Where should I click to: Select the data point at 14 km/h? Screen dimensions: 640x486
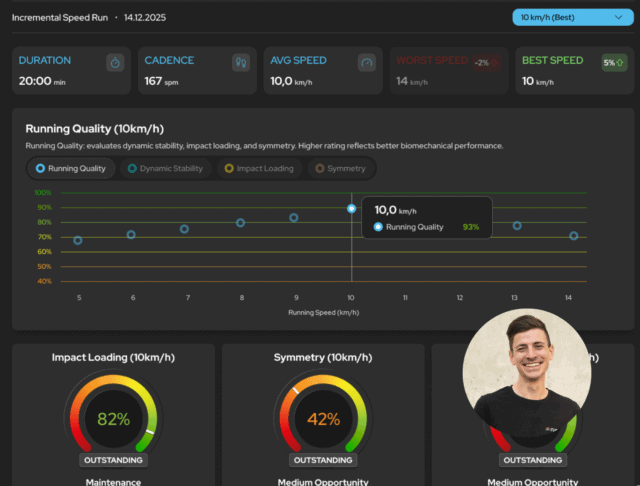click(x=573, y=236)
